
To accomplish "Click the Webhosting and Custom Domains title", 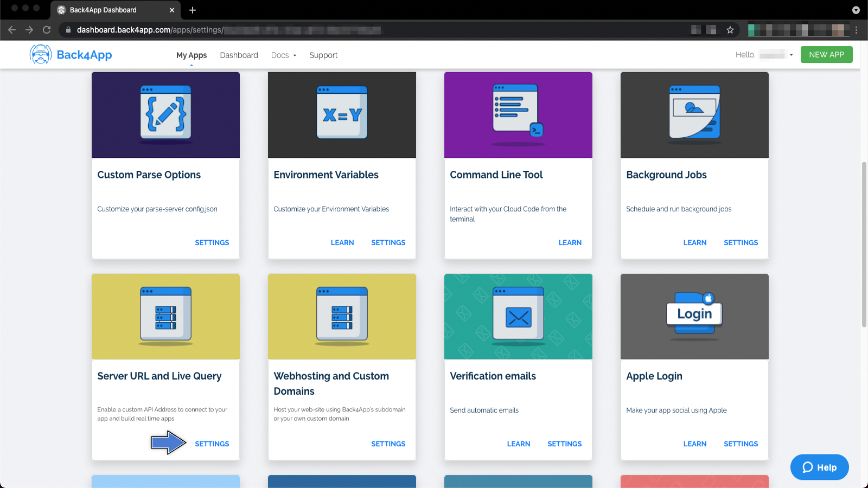I will point(331,383).
